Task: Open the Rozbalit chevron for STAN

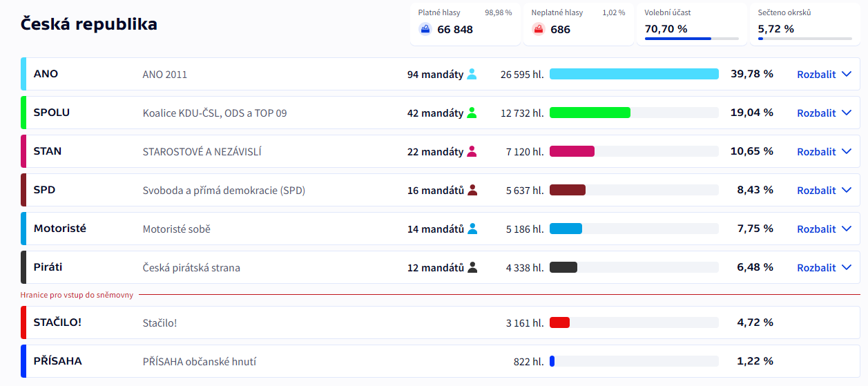Action: (x=847, y=152)
